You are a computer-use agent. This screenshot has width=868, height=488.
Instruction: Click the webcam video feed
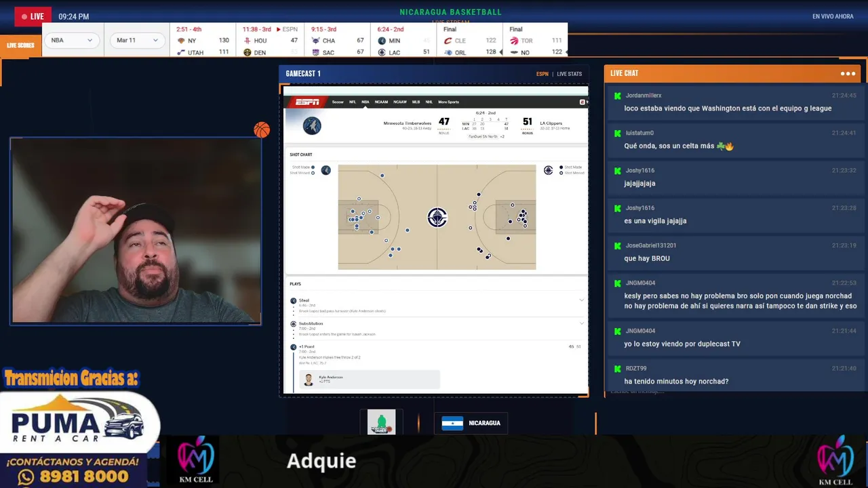click(x=136, y=231)
